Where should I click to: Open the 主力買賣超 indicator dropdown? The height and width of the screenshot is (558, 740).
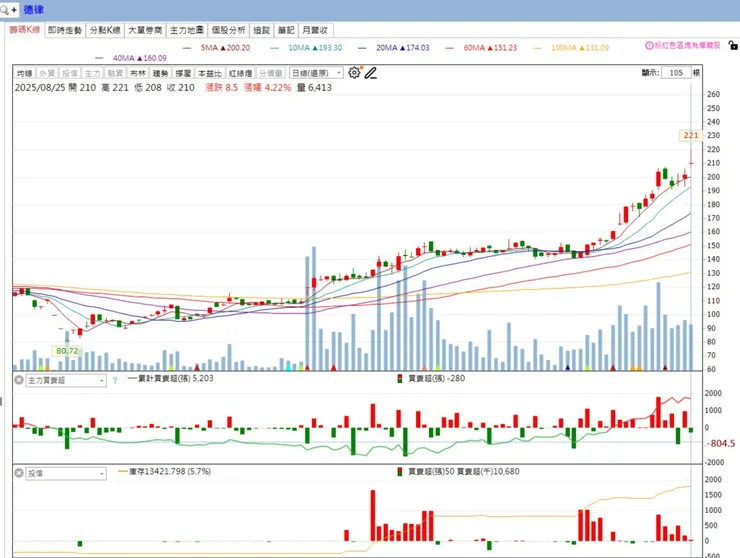tap(66, 380)
